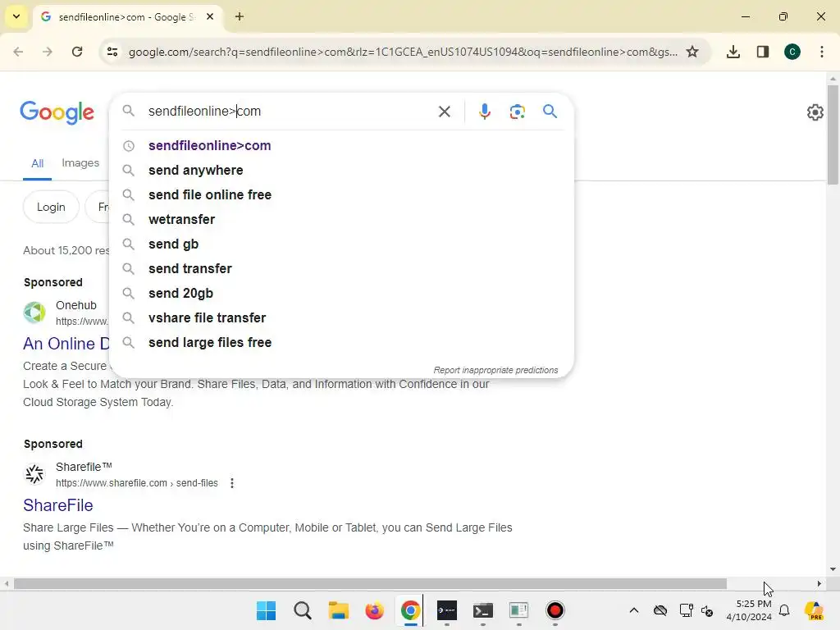Screen dimensions: 840x630
Task: Click the Google logo
Action: point(57,112)
